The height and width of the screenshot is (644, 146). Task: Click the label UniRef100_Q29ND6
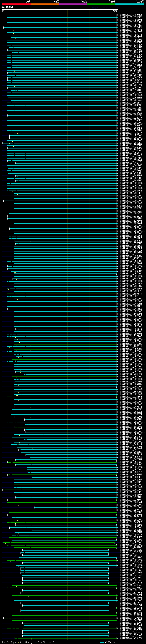tap(131, 58)
